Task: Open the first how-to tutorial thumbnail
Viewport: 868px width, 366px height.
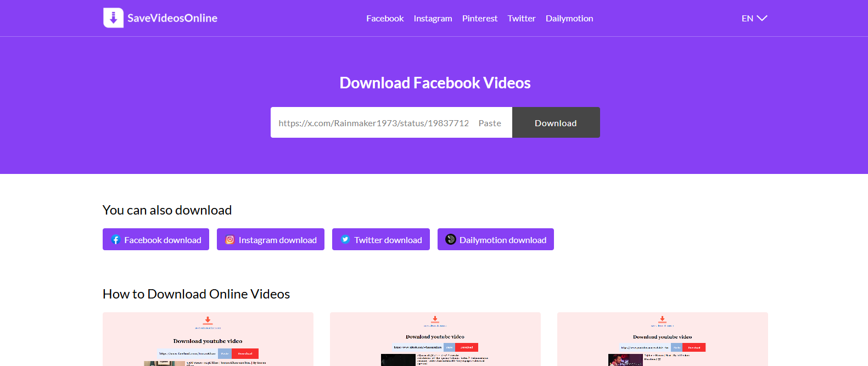Action: pos(208,339)
